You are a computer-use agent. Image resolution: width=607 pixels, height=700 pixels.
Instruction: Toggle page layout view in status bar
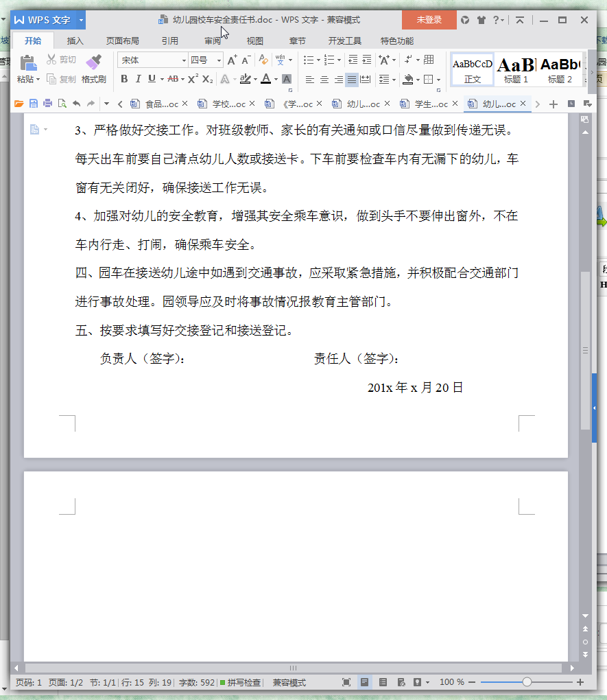point(364,682)
